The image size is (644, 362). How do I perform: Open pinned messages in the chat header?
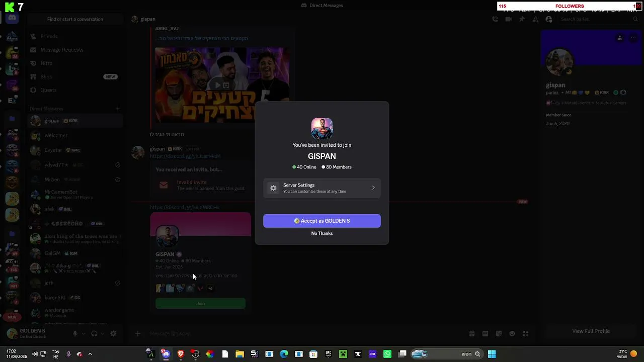522,19
